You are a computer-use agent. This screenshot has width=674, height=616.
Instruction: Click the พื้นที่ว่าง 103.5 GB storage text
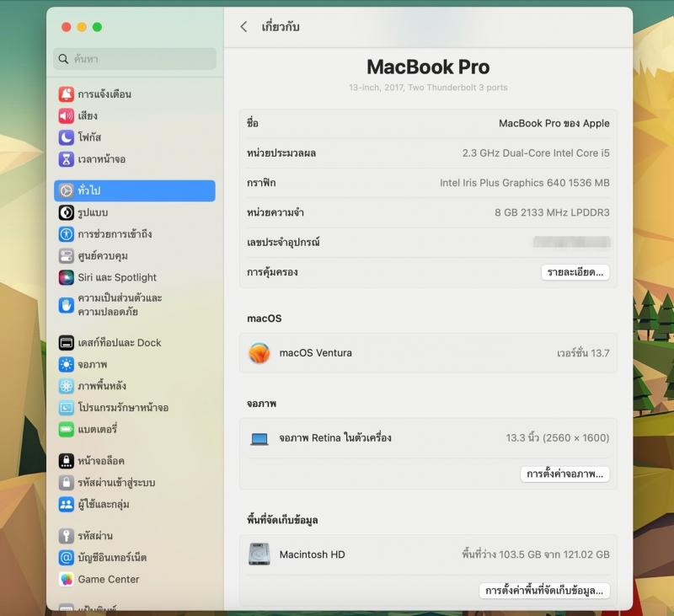click(x=536, y=554)
